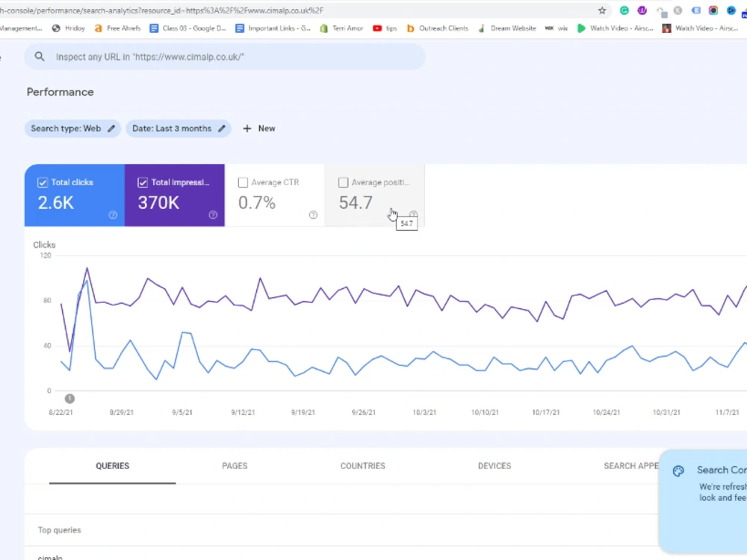Image resolution: width=747 pixels, height=560 pixels.
Task: Edit the Search type: Web filter
Action: tap(72, 128)
